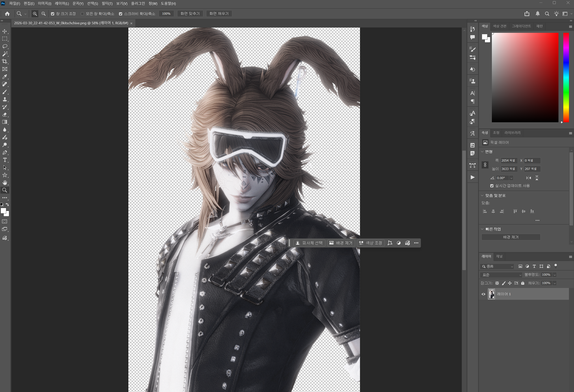
Task: Select the Move tool
Action: tap(5, 31)
